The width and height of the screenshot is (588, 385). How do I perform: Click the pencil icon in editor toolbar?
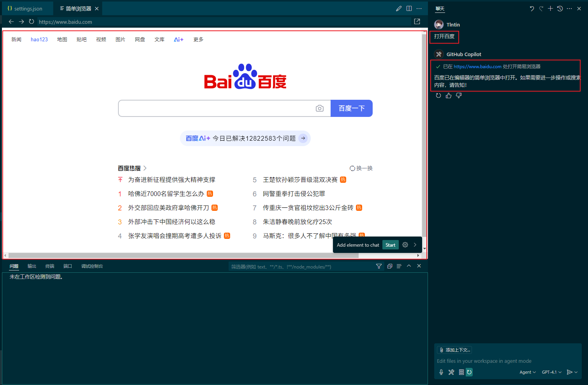click(399, 9)
